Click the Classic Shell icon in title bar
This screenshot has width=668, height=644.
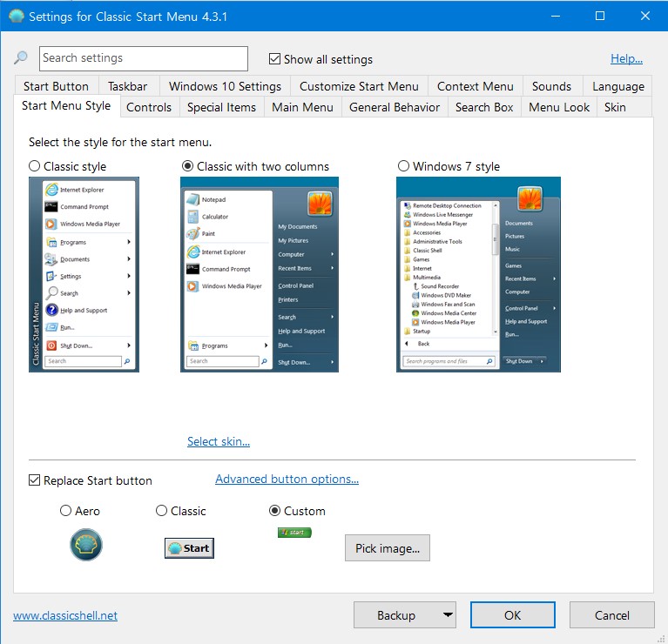pyautogui.click(x=17, y=17)
